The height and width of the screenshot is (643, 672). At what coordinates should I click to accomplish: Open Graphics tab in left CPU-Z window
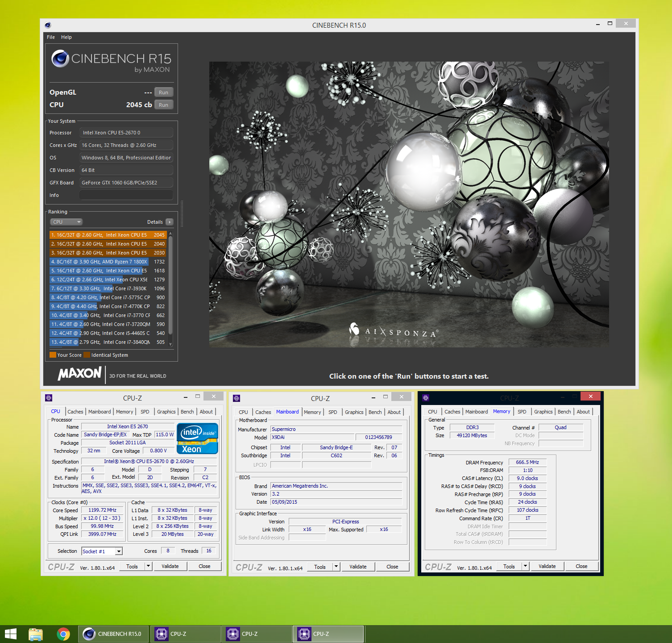point(166,412)
